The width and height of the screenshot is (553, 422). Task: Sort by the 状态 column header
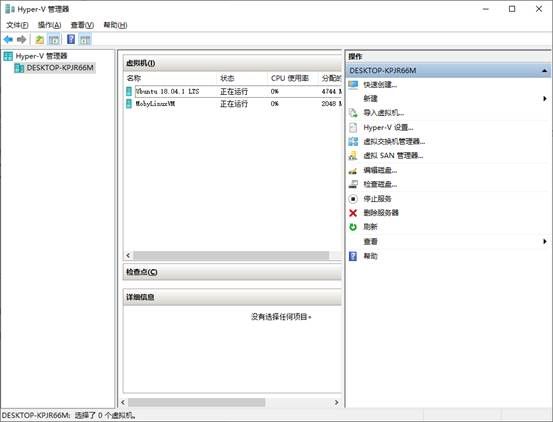(x=227, y=78)
